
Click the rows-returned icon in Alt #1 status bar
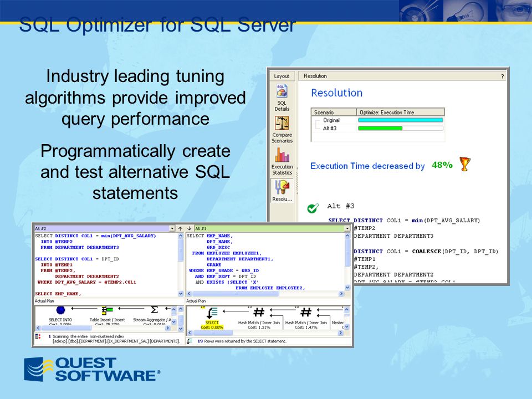point(190,341)
